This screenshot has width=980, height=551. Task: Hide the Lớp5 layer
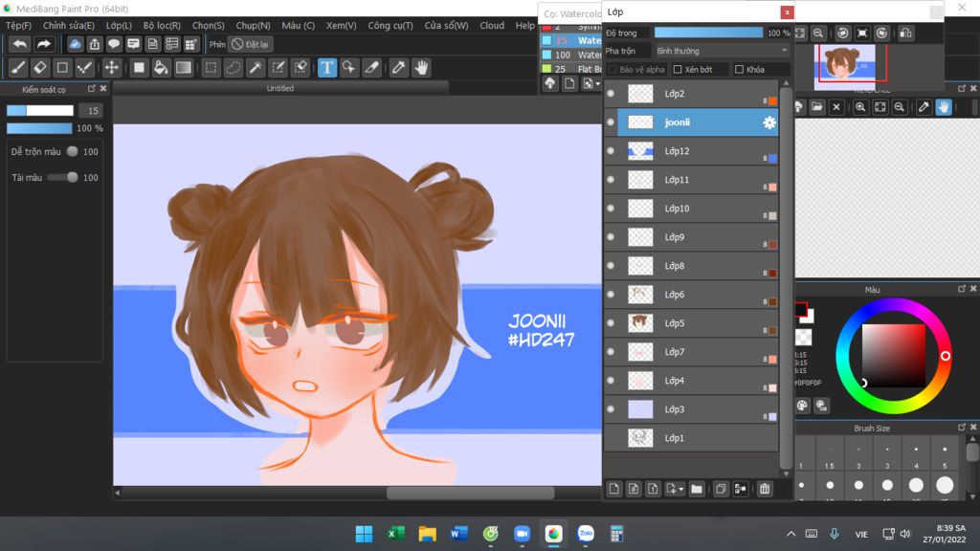(x=611, y=323)
